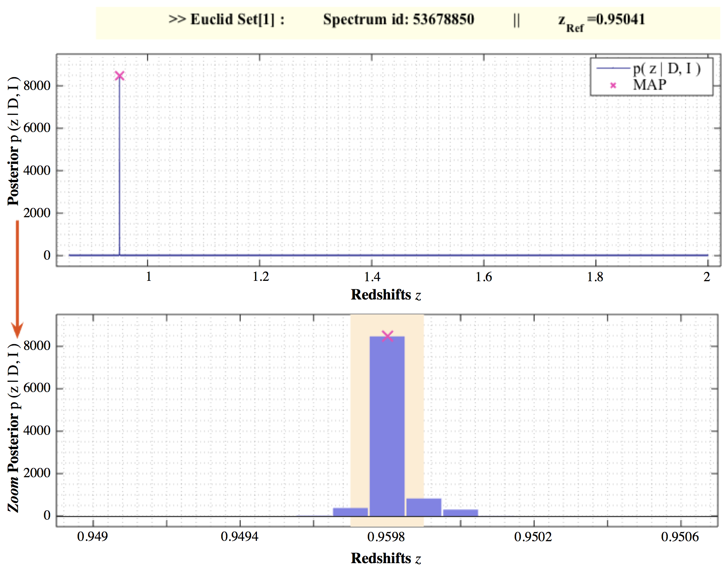The width and height of the screenshot is (728, 569).
Task: Click x tick label '0.9598' on zoom plot
Action: (x=386, y=537)
